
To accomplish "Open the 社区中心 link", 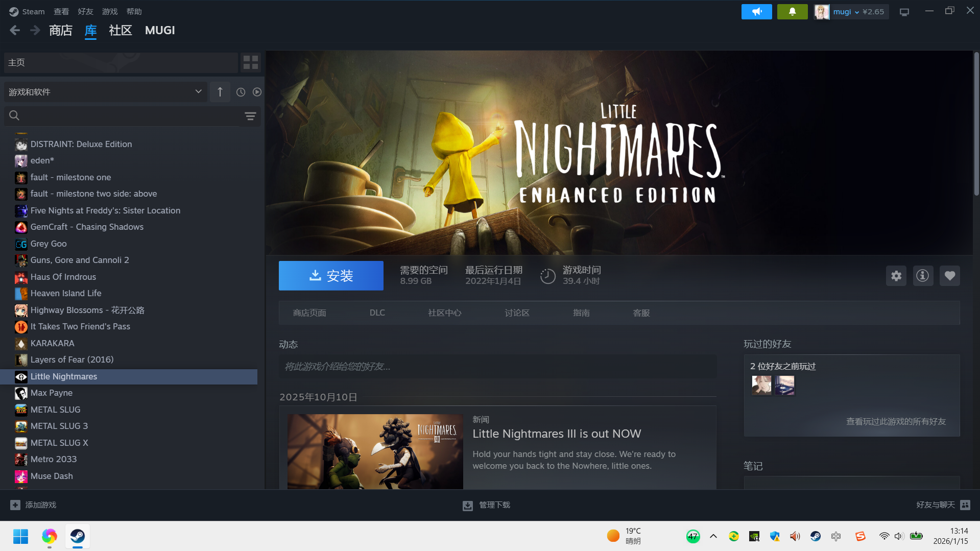I will click(x=445, y=313).
